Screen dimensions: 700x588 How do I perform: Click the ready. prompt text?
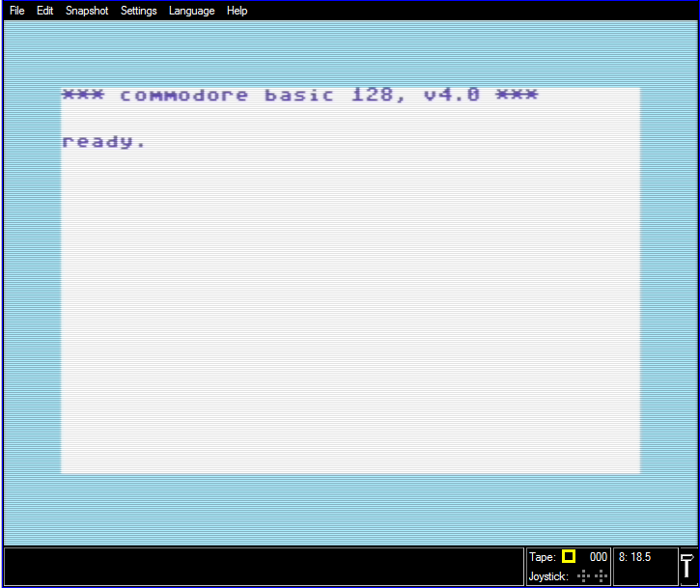[103, 141]
